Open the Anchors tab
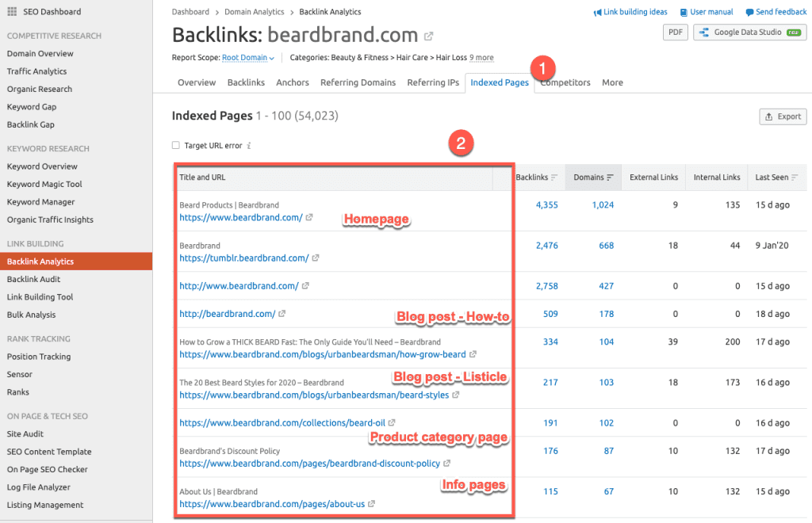Viewport: 812px width, 523px height. click(293, 82)
